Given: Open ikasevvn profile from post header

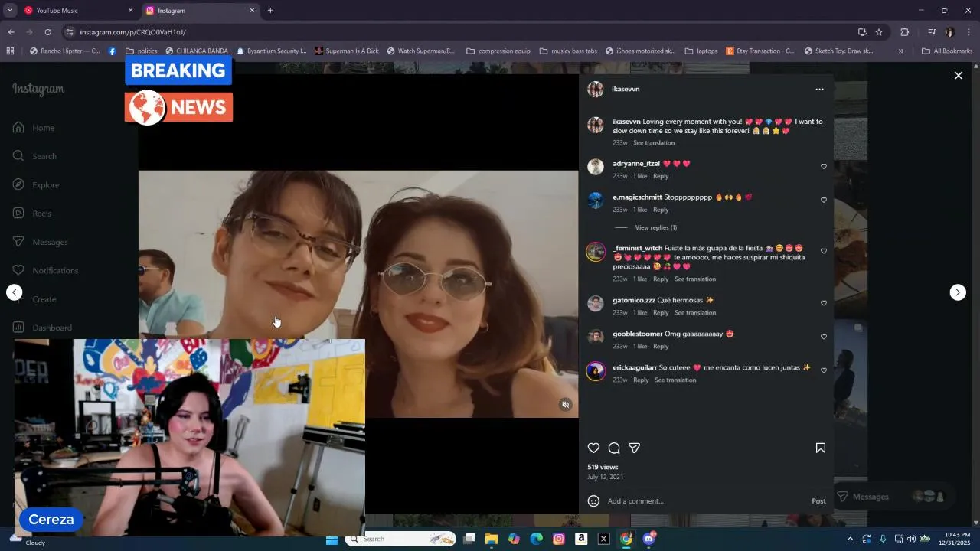Looking at the screenshot, I should coord(626,89).
